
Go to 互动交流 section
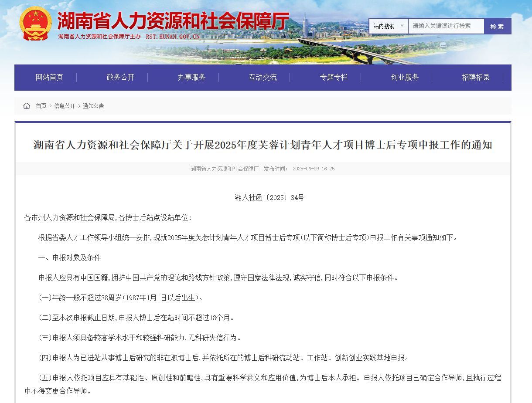pyautogui.click(x=263, y=78)
